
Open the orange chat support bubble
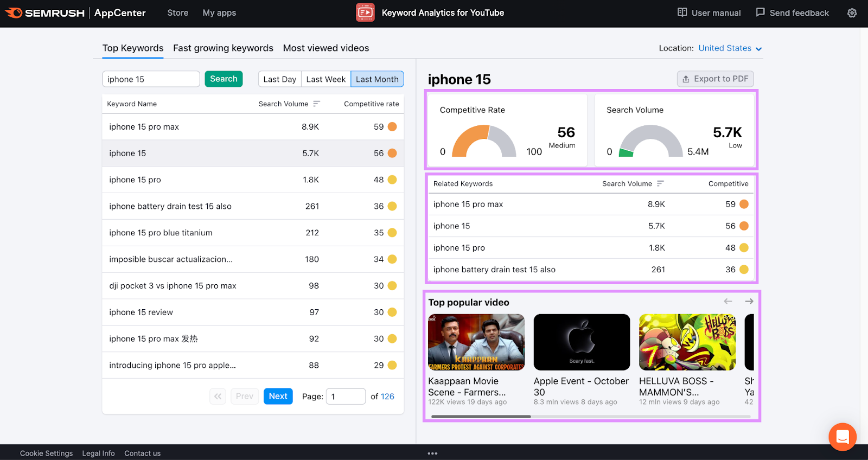842,436
